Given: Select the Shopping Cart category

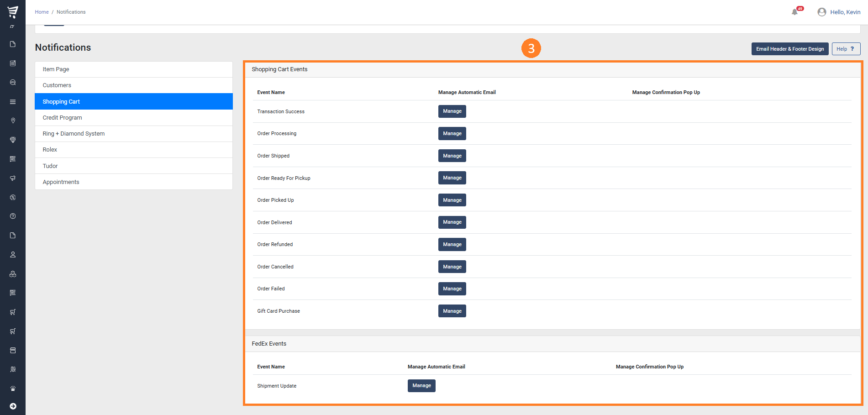Looking at the screenshot, I should point(134,101).
